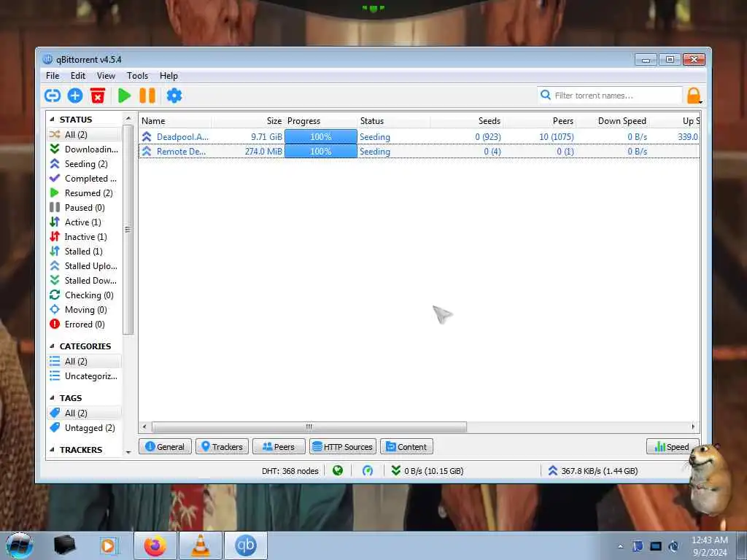Open Firefox from the taskbar
747x560 pixels.
155,545
